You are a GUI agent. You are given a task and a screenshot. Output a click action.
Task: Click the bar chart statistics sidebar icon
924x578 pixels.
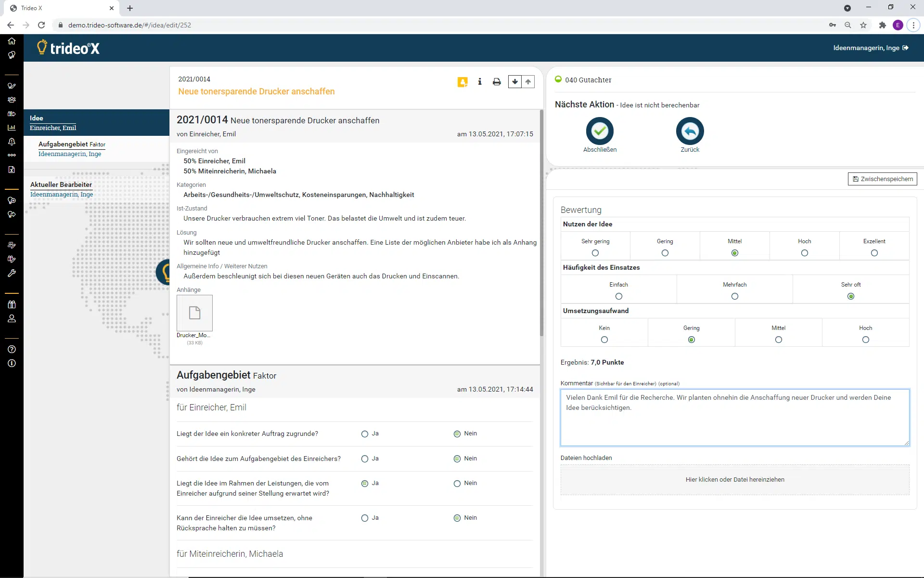(x=12, y=128)
